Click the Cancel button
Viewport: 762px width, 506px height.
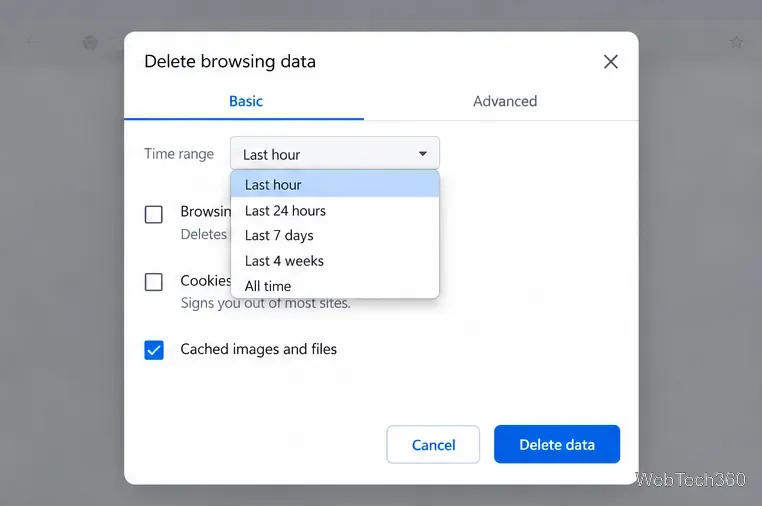[x=433, y=444]
